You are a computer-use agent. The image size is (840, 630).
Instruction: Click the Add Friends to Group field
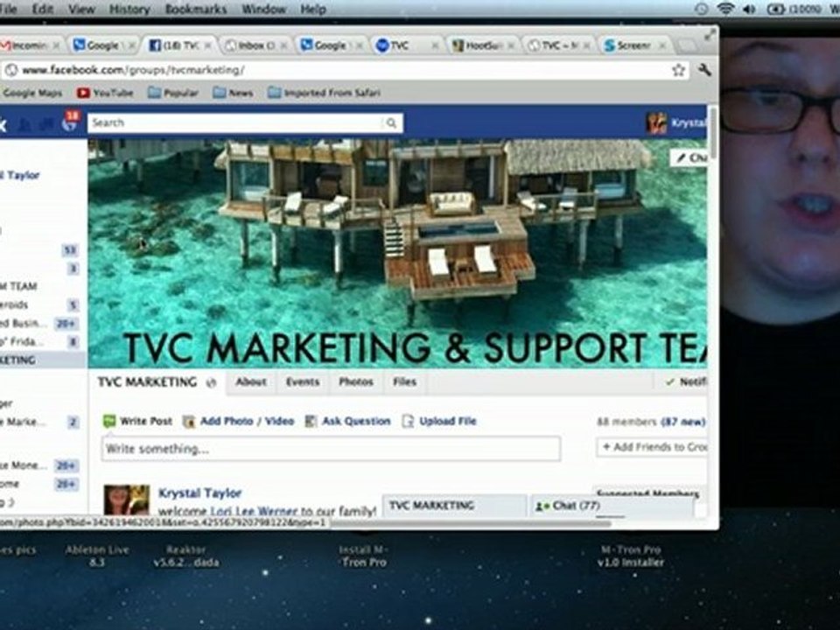point(652,447)
